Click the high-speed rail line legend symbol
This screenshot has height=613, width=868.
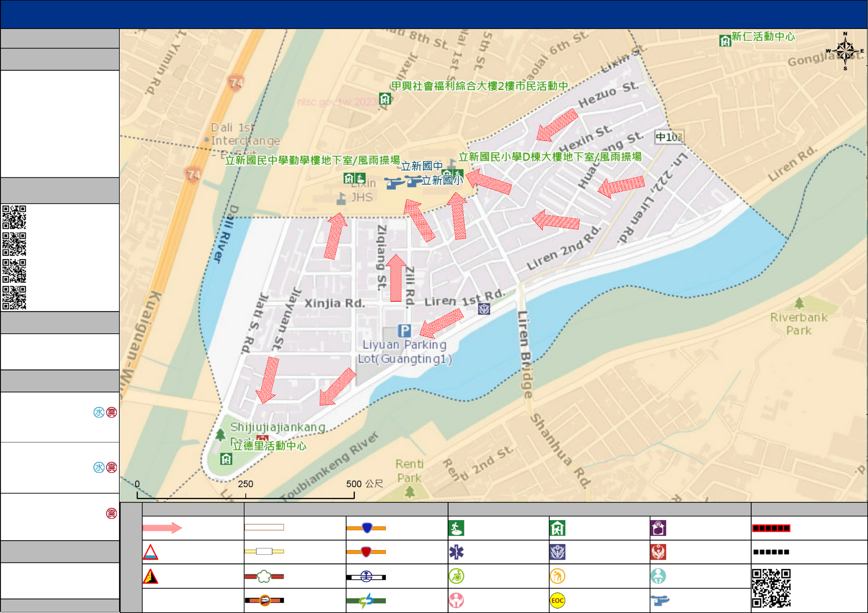(264, 600)
